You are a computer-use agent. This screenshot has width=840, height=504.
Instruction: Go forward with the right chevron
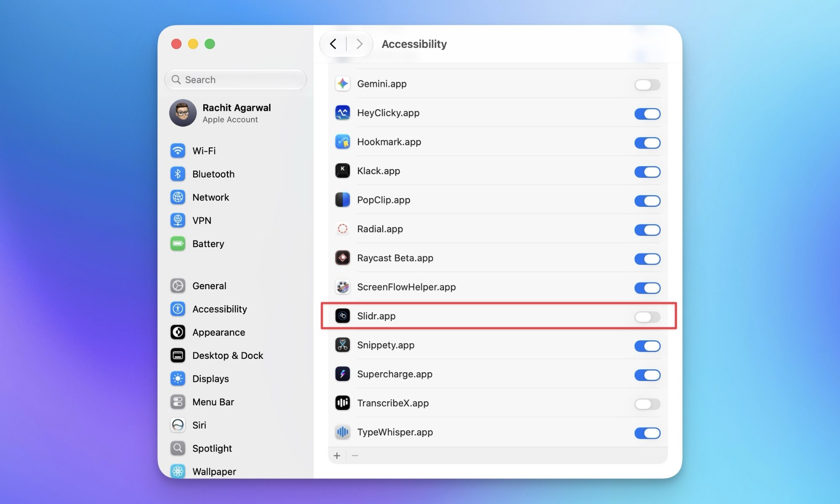[359, 44]
